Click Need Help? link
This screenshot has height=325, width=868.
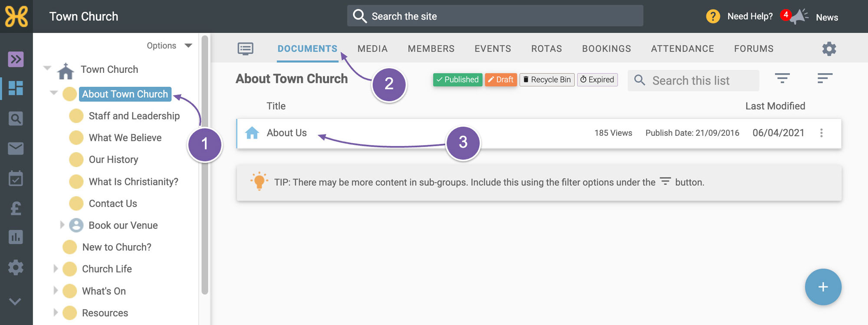[750, 16]
